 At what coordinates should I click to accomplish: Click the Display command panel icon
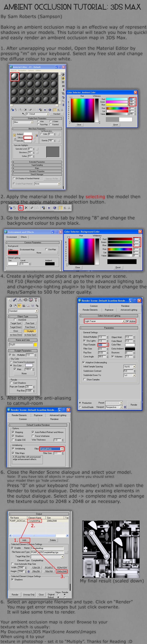tap(31, 300)
